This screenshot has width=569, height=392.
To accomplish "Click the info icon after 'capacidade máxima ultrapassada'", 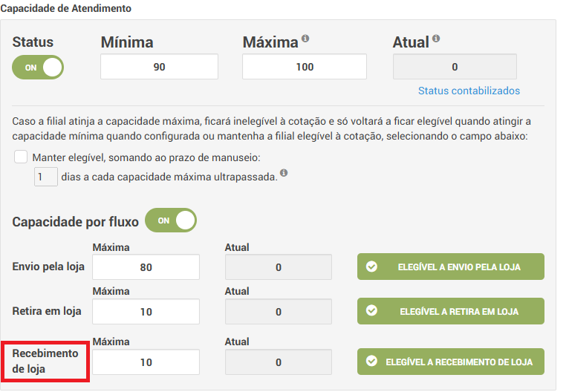I will pos(284,174).
